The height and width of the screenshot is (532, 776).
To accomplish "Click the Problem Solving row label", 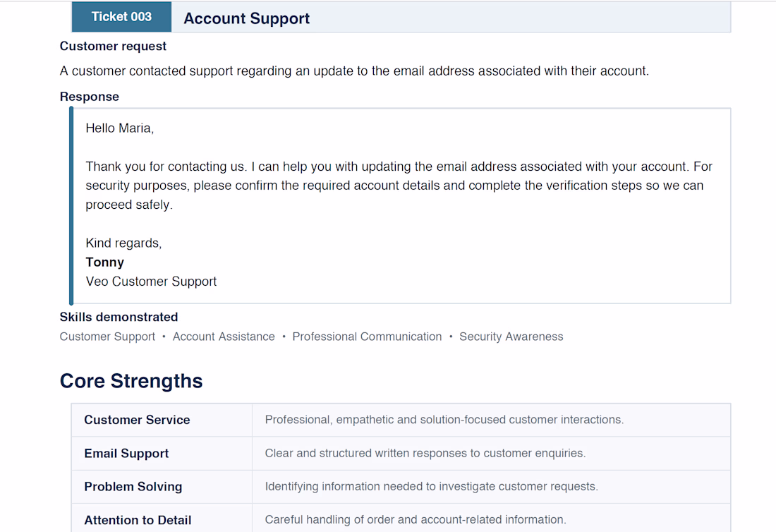I will point(133,486).
